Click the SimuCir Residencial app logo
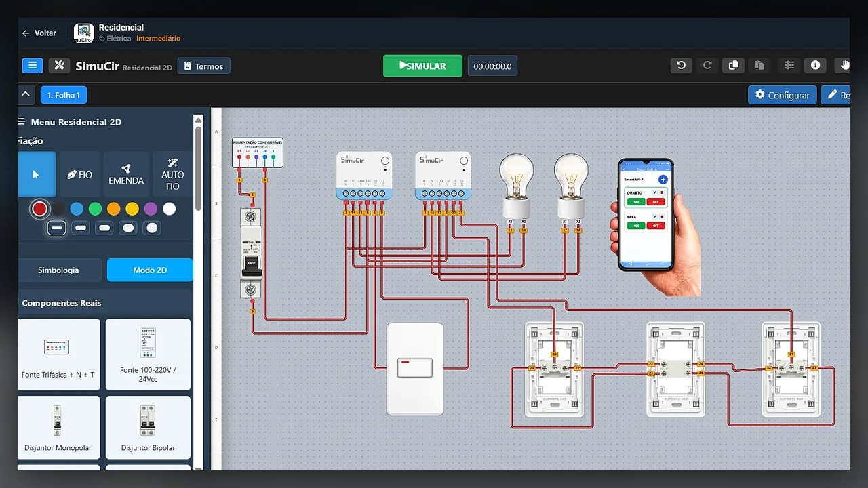 coord(83,33)
